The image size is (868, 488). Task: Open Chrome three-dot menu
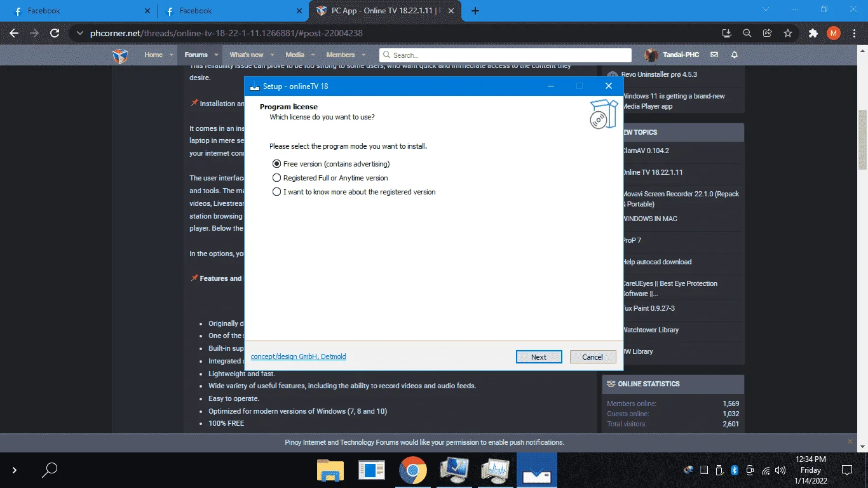(x=855, y=33)
